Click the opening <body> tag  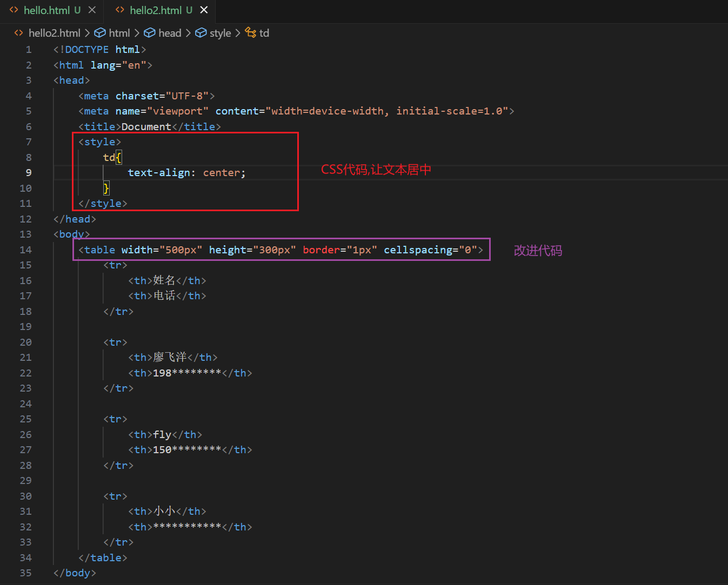71,234
